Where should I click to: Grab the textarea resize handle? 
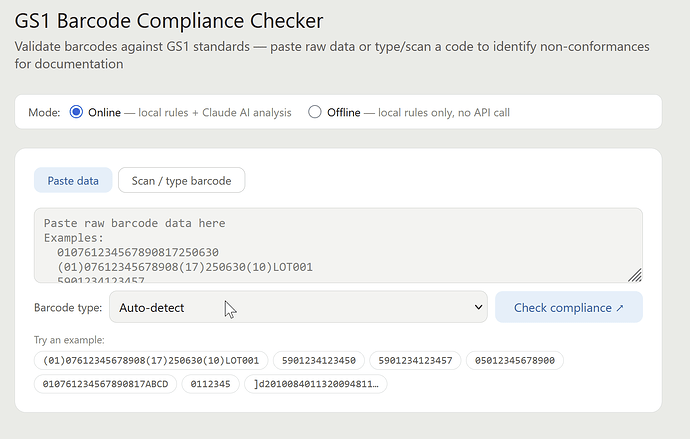pyautogui.click(x=635, y=275)
